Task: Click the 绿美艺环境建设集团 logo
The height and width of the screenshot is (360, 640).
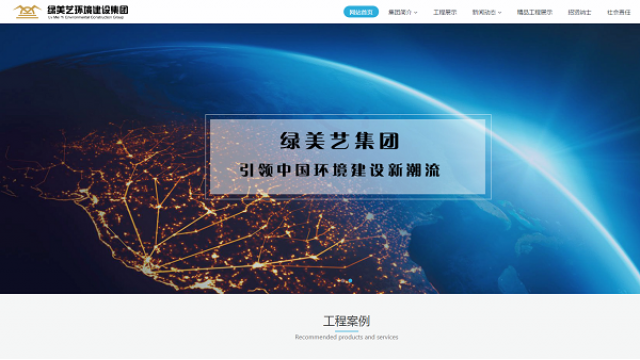Action: (71, 12)
